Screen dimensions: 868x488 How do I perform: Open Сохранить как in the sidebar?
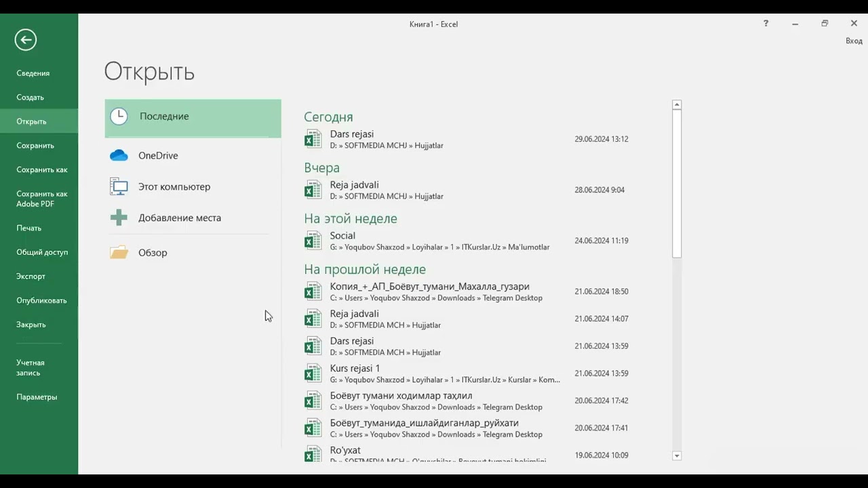click(42, 170)
